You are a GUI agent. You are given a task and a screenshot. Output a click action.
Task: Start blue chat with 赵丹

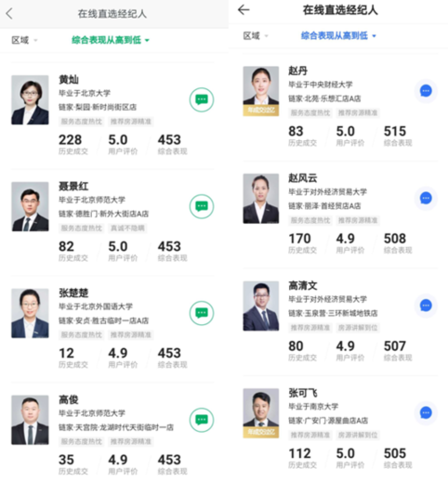pos(426,91)
